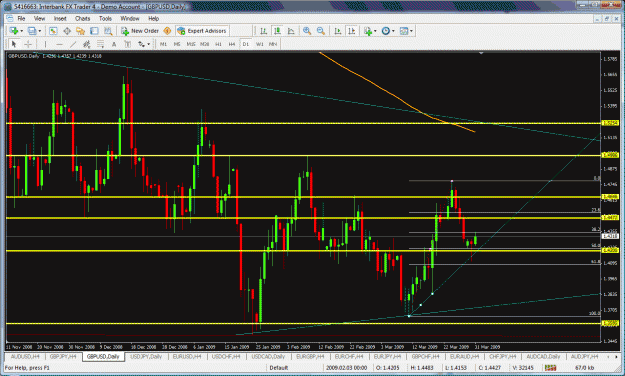Open the Insert menu
This screenshot has width=625, height=376.
[60, 18]
